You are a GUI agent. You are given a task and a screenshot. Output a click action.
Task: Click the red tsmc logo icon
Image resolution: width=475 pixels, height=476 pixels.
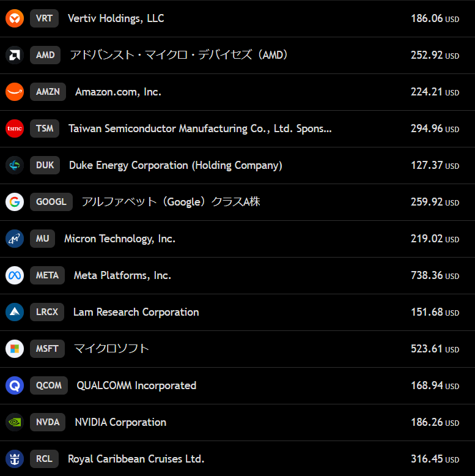pos(15,128)
